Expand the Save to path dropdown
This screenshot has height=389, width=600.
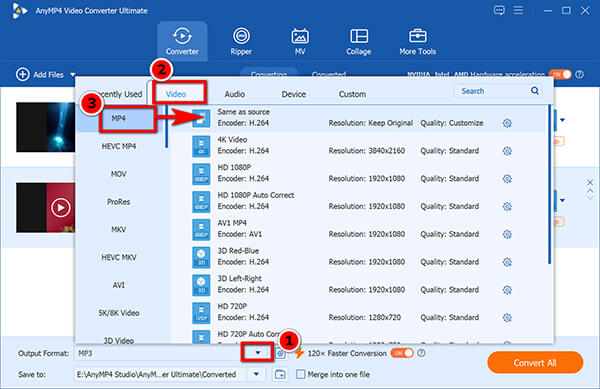click(256, 374)
